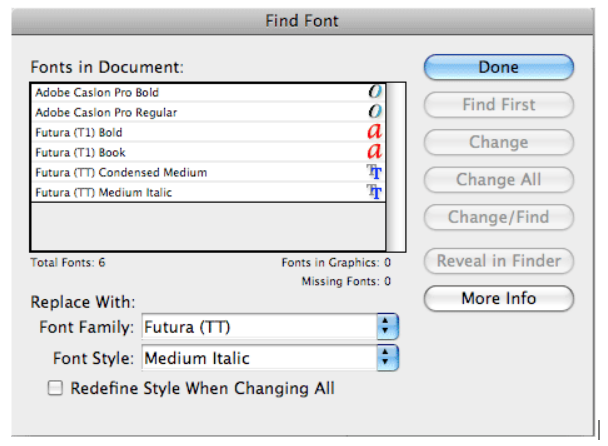Image resolution: width=608 pixels, height=446 pixels.
Task: Open the Font Style dropdown arrows
Action: (387, 358)
